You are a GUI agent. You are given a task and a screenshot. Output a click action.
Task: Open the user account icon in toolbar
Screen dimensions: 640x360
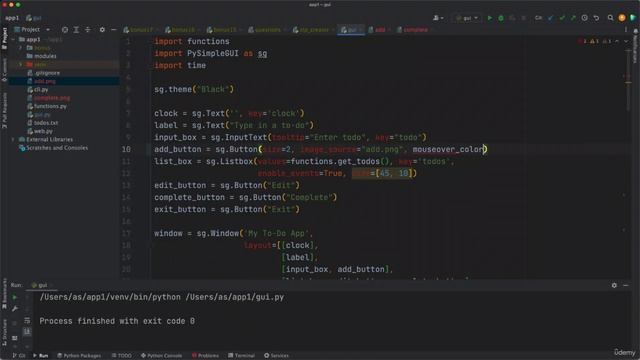coord(436,18)
